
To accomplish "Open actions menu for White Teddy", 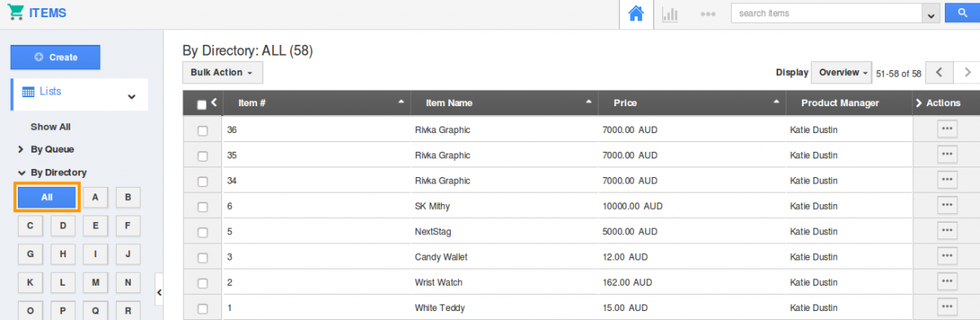I will click(947, 307).
